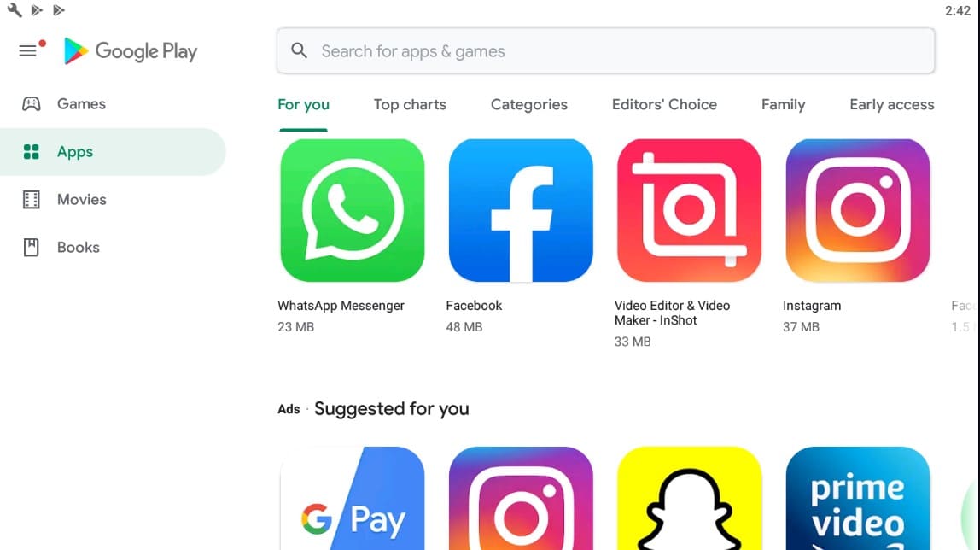
Task: Switch to the Top charts tab
Action: click(x=410, y=104)
